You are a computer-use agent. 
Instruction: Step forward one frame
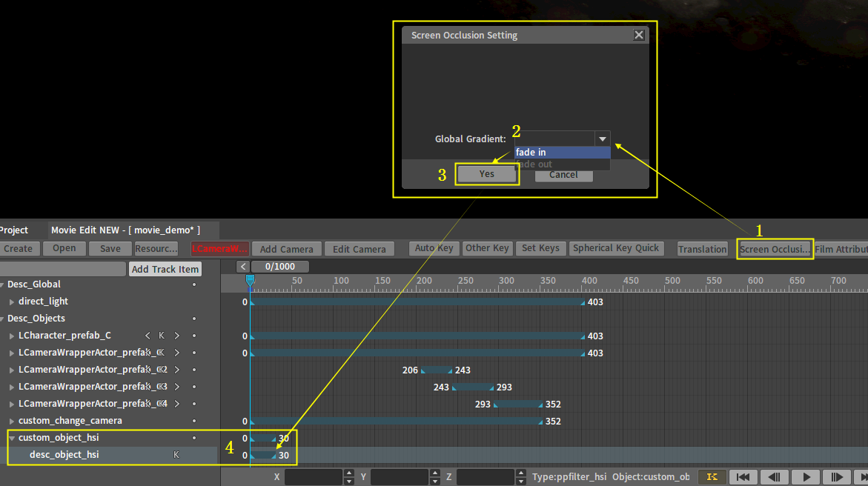click(x=837, y=477)
